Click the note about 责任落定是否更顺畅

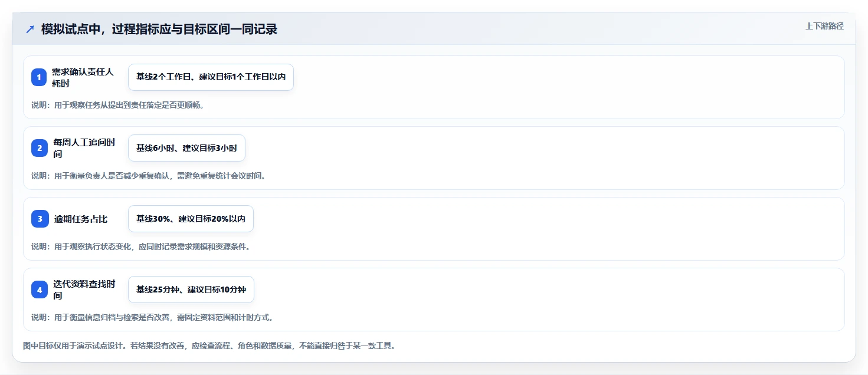click(x=117, y=105)
